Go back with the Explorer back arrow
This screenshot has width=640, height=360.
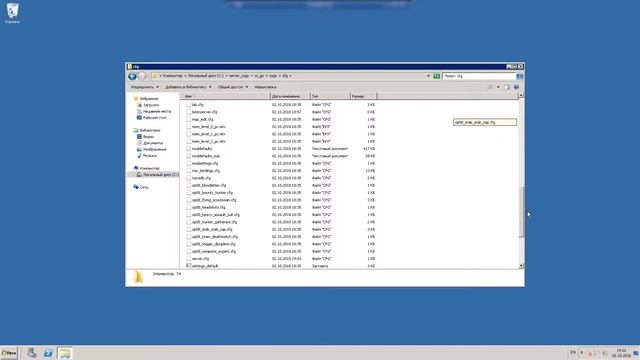(x=132, y=76)
